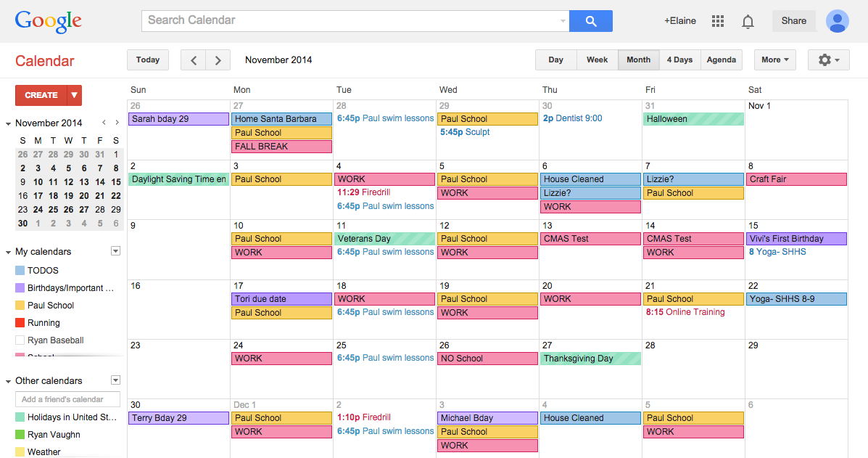Open the Tori due date event
Screen dimensions: 868x458
281,299
